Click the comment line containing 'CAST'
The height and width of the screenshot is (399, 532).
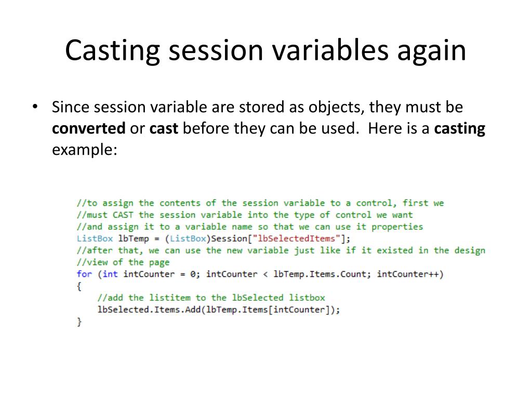pyautogui.click(x=245, y=215)
